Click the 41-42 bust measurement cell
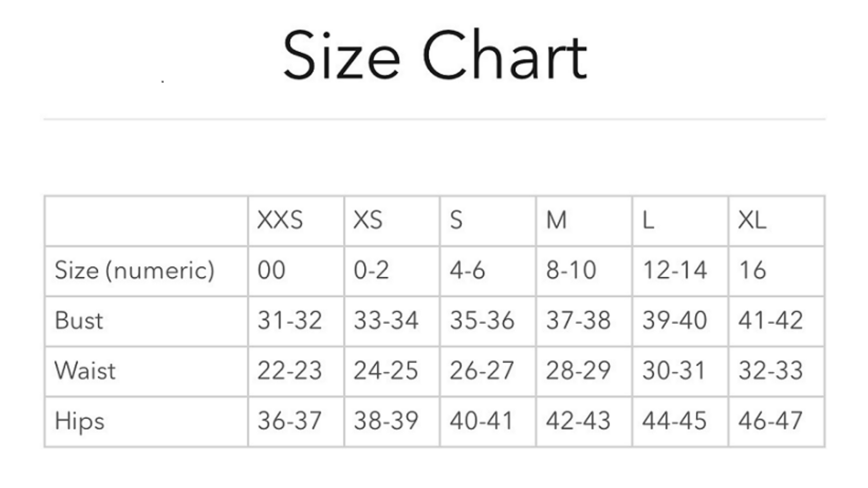Image resolution: width=868 pixels, height=488 pixels. click(x=770, y=321)
